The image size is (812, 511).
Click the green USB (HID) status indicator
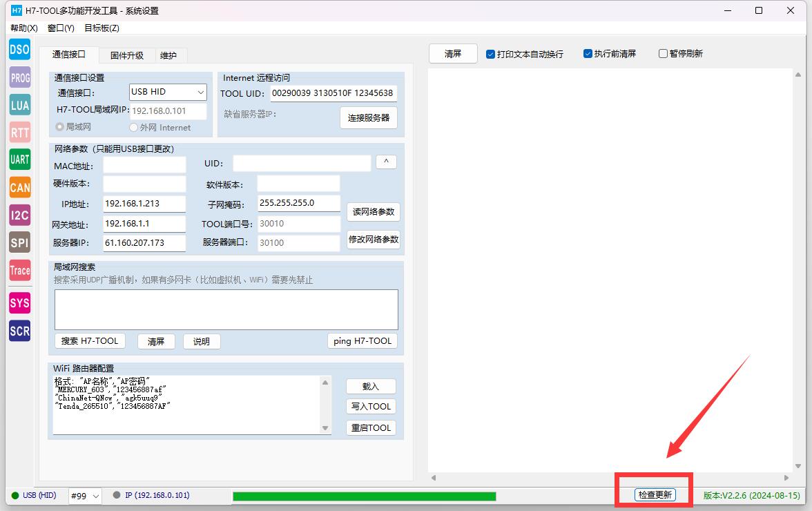(15, 496)
